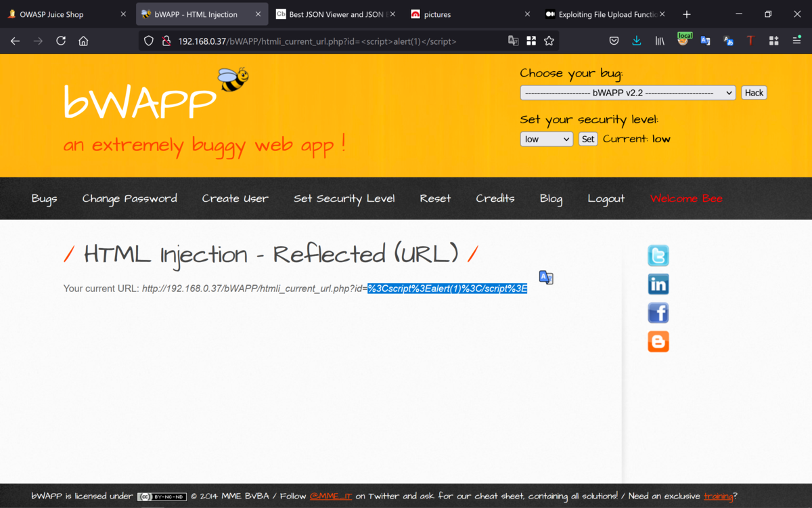Viewport: 812px width, 508px height.
Task: Click the translate page icon in address bar
Action: tap(514, 41)
